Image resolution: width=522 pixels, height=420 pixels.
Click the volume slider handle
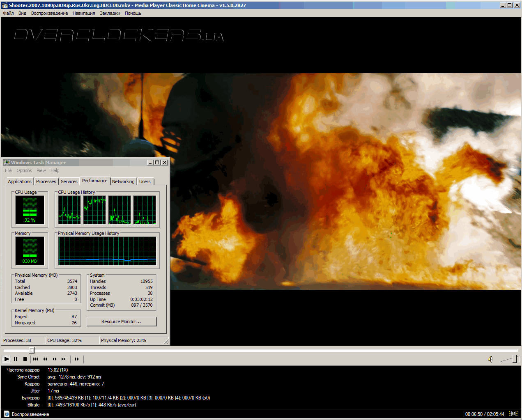pyautogui.click(x=515, y=359)
